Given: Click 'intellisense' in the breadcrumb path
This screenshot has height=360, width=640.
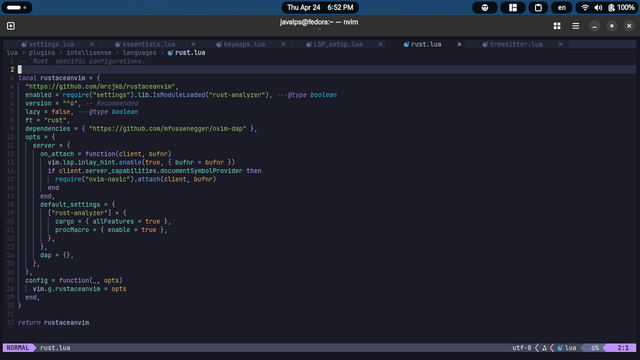Looking at the screenshot, I should tap(89, 53).
